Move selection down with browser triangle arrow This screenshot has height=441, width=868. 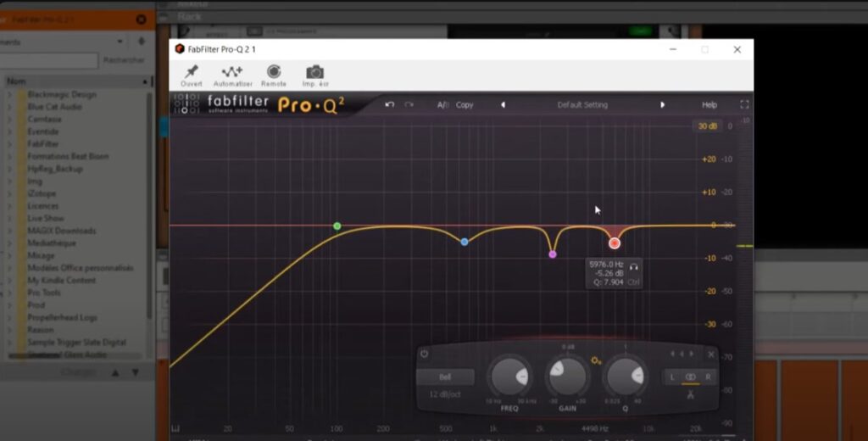pos(136,373)
